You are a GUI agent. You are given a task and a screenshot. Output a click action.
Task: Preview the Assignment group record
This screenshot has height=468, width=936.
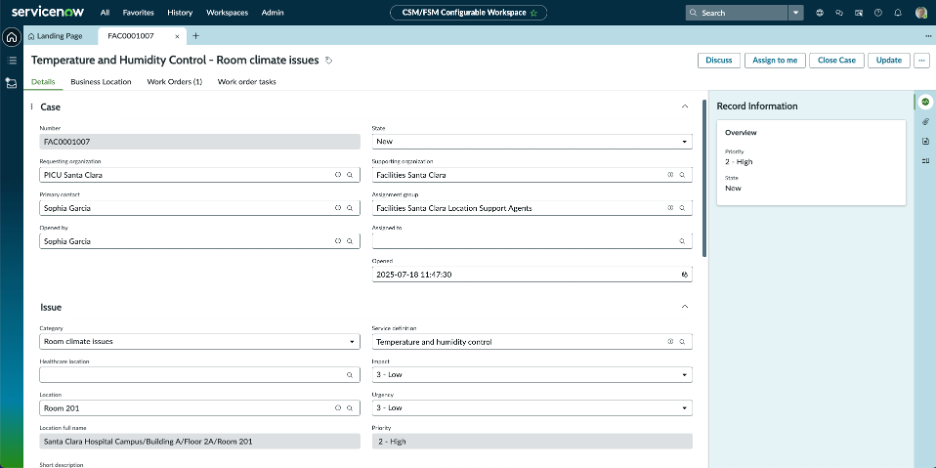(x=670, y=208)
